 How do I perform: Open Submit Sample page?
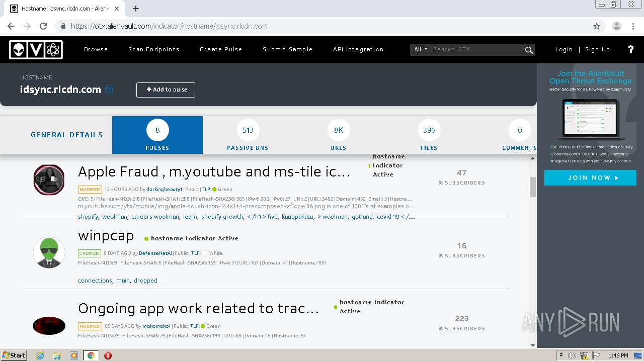287,49
